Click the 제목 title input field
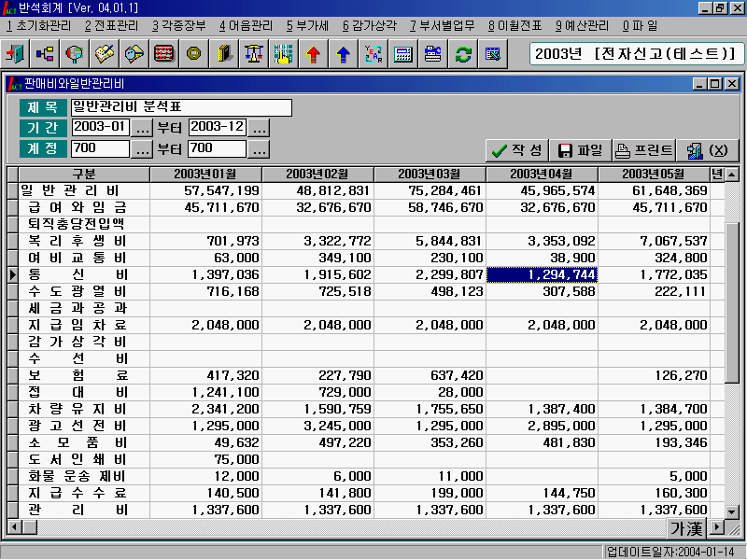 pyautogui.click(x=181, y=107)
